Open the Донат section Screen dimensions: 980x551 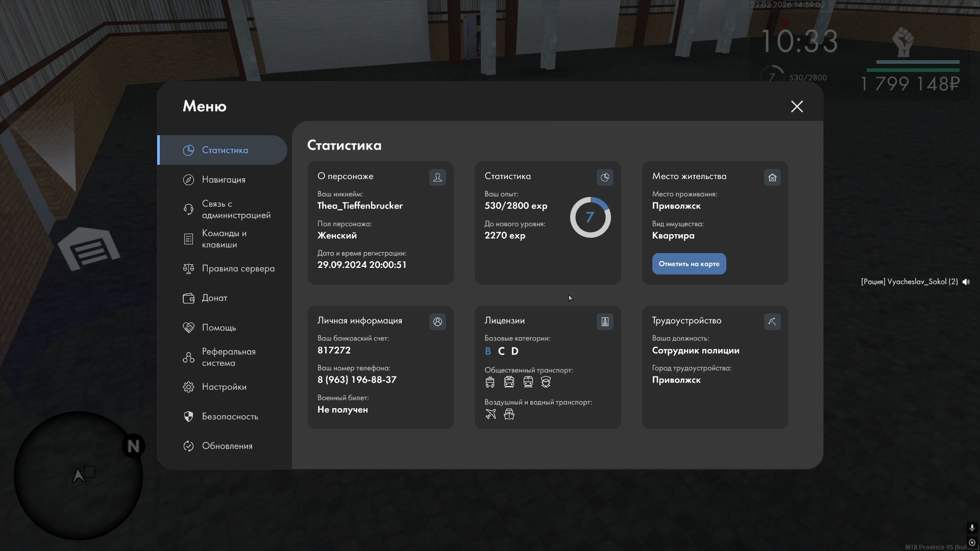214,298
